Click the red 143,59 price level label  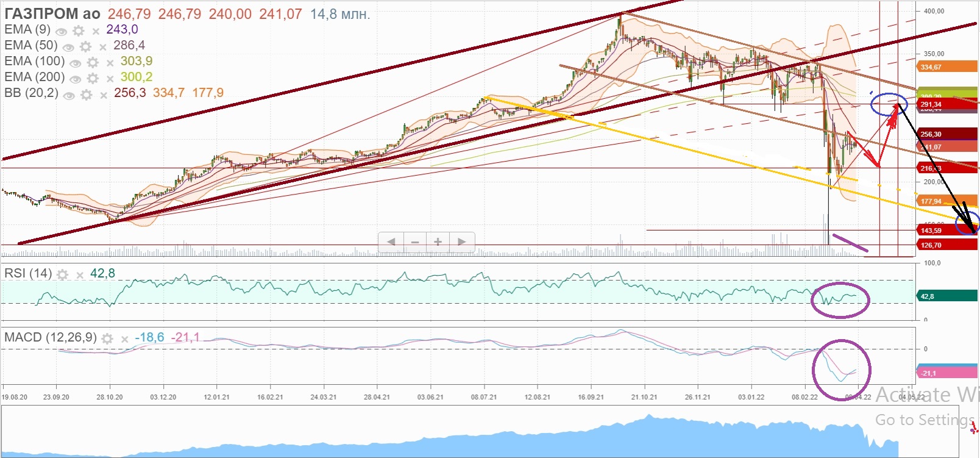tap(946, 231)
